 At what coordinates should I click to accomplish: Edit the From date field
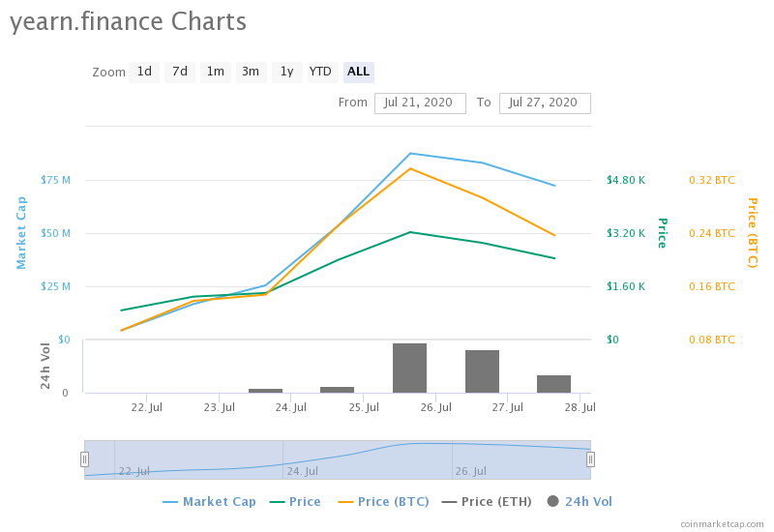(420, 103)
